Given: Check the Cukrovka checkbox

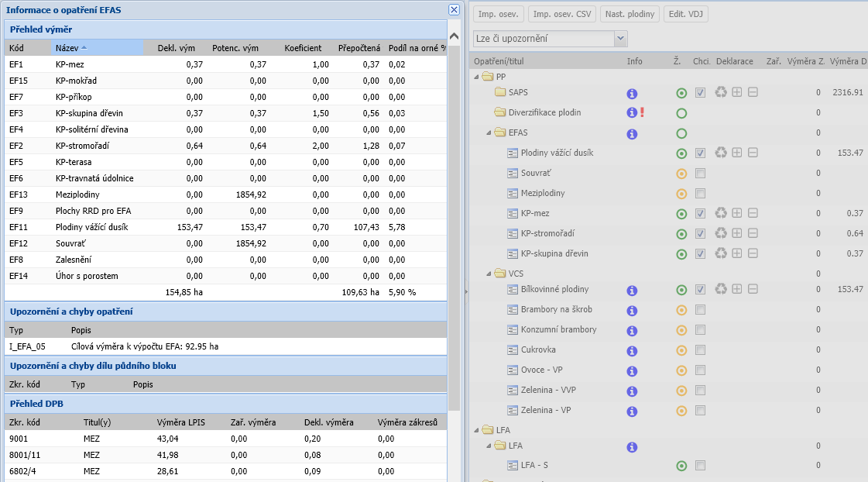Looking at the screenshot, I should (700, 350).
